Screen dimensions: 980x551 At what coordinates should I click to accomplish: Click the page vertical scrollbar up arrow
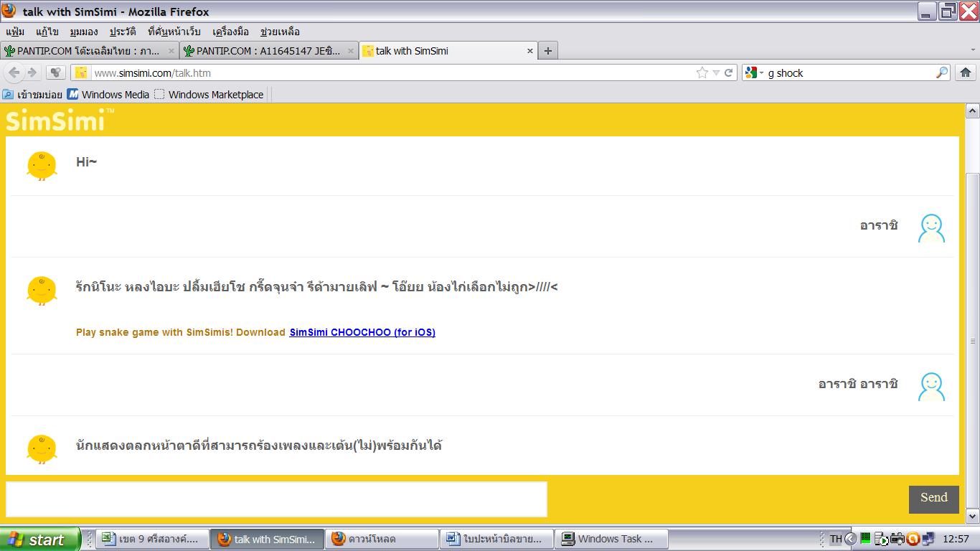(973, 110)
